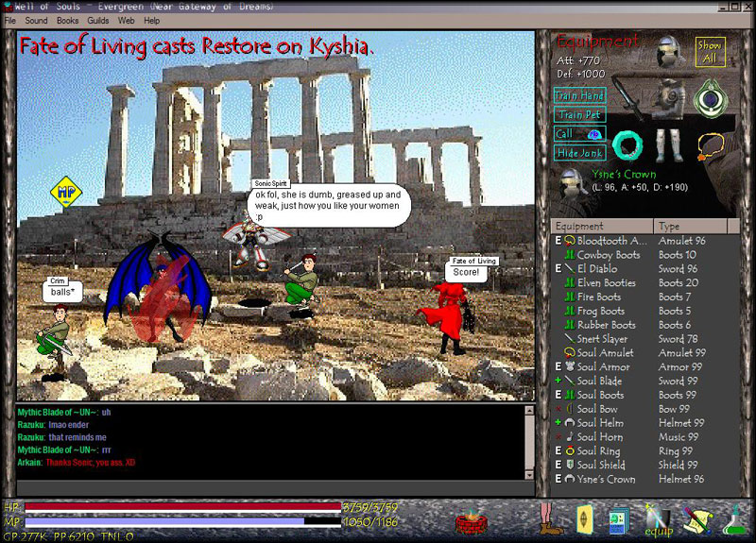Open the blue cards items icon

(x=619, y=519)
